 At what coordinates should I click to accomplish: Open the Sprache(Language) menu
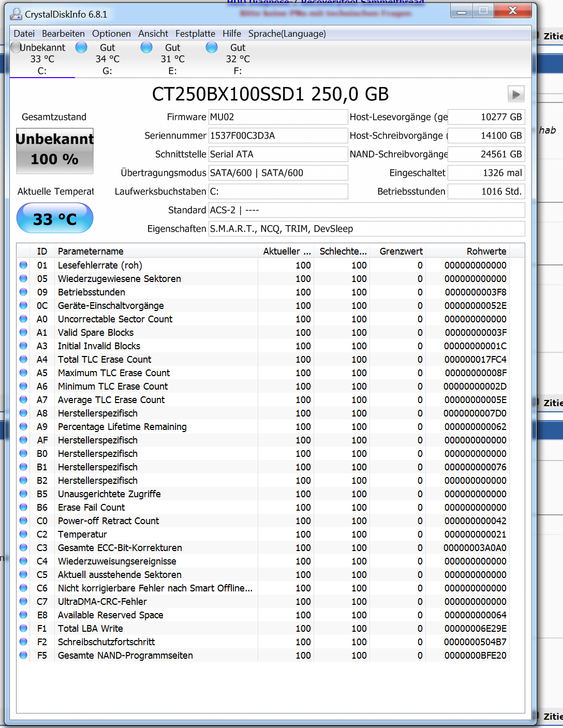[287, 34]
